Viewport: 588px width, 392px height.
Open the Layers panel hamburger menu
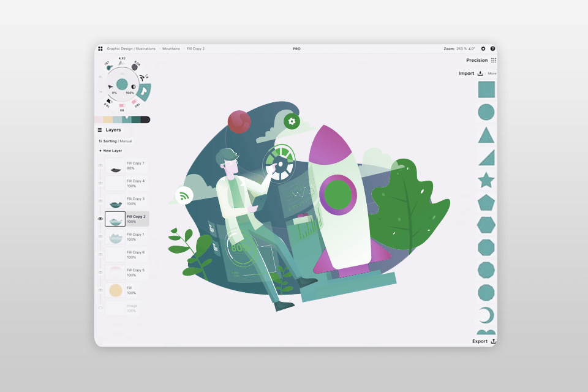pyautogui.click(x=99, y=129)
